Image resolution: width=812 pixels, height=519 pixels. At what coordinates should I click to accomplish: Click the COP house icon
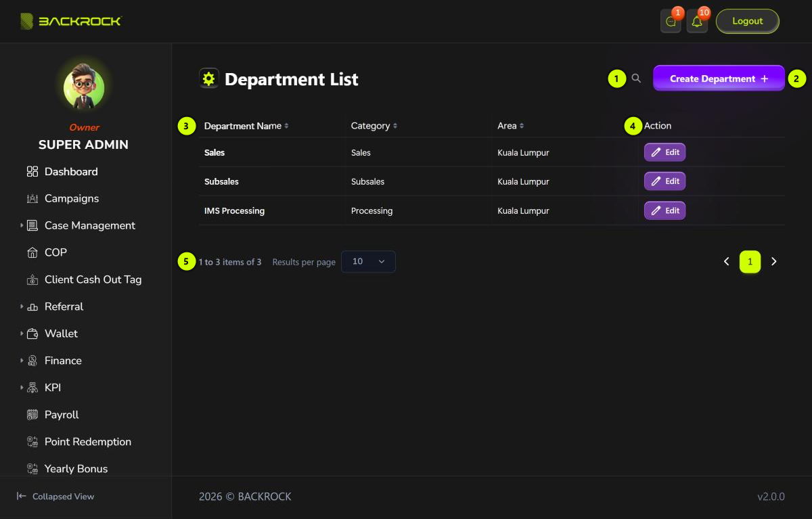32,253
